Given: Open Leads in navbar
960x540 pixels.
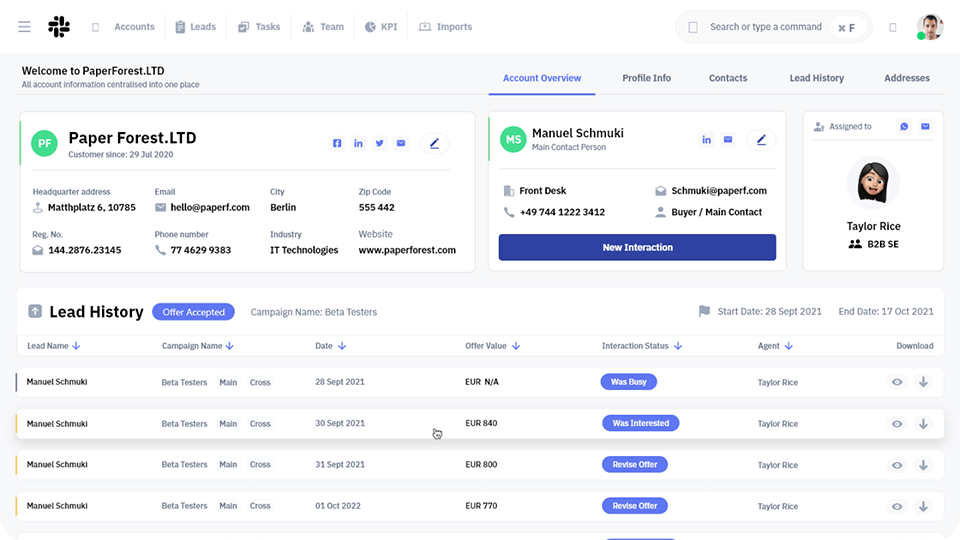Looking at the screenshot, I should pos(196,27).
